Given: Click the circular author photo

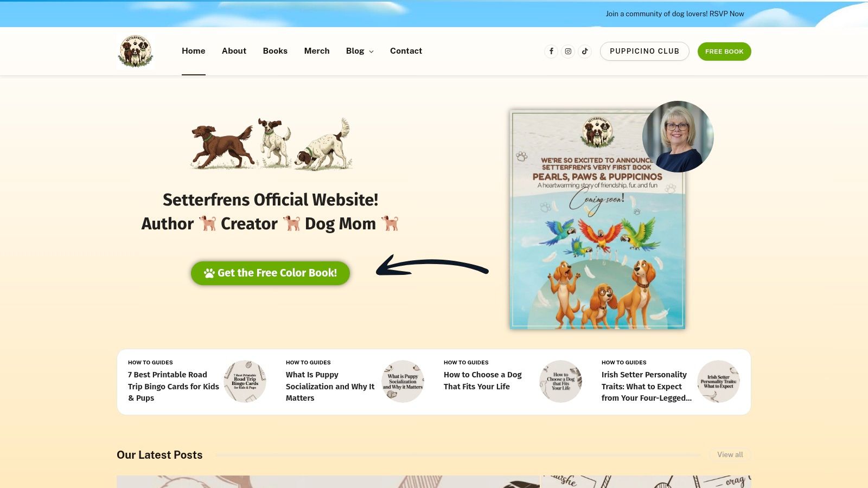Looking at the screenshot, I should (x=678, y=136).
